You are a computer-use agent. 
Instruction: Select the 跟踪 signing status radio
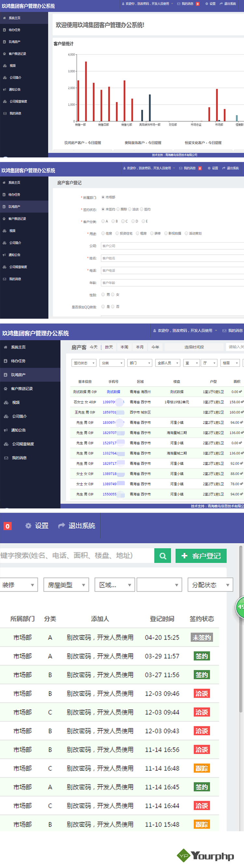118,209
